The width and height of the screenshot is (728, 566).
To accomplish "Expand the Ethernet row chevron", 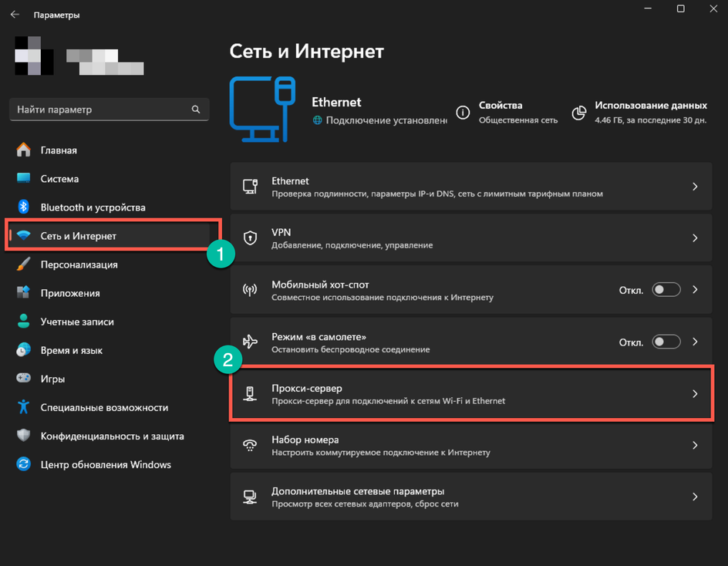I will click(695, 186).
